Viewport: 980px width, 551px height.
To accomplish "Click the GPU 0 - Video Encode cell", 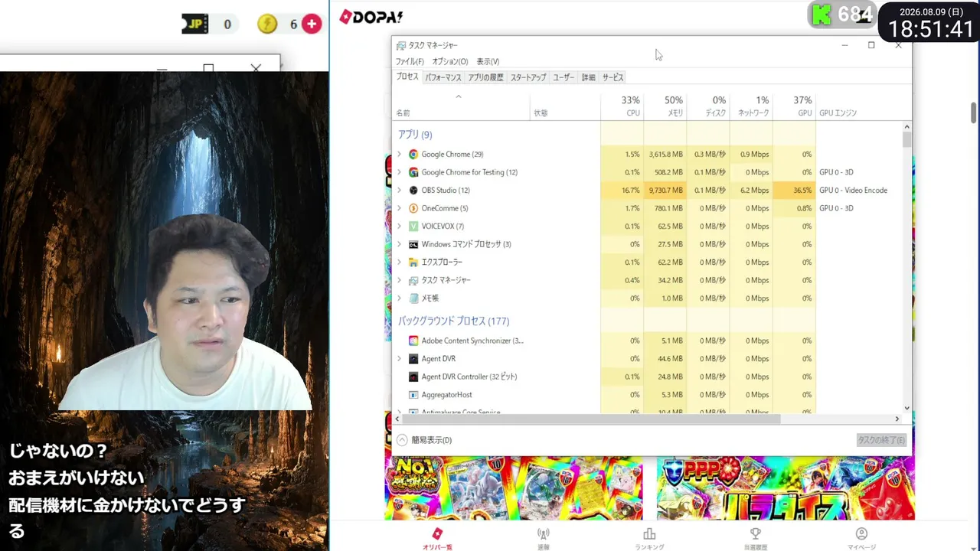I will tap(853, 191).
